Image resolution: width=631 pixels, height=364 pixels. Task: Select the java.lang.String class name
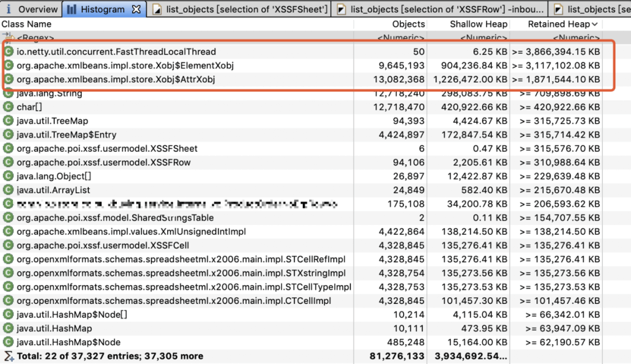click(50, 93)
